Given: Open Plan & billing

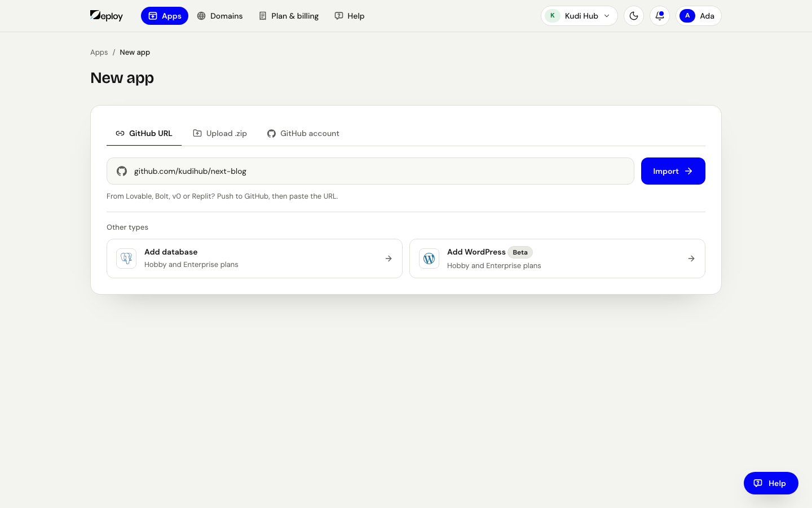Looking at the screenshot, I should coord(289,16).
